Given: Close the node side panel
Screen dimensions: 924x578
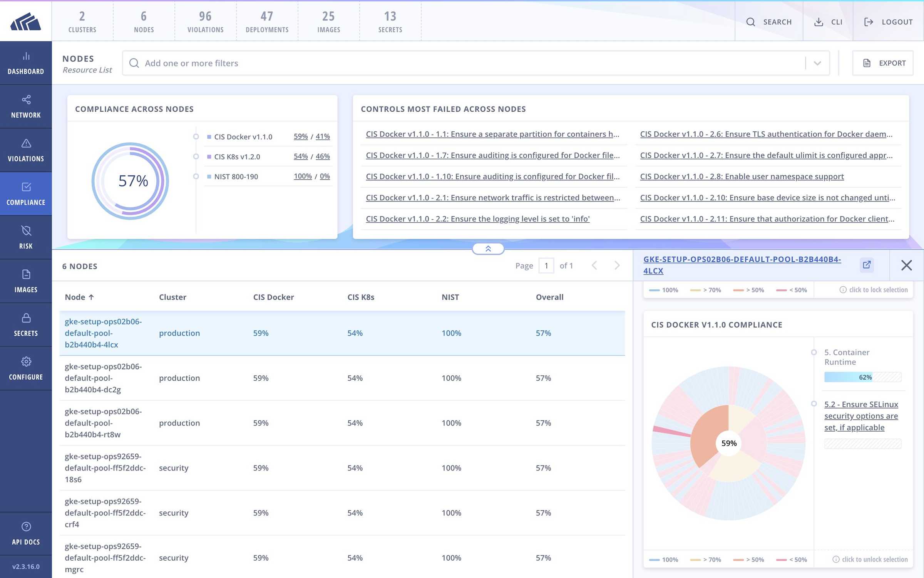Looking at the screenshot, I should pos(906,265).
